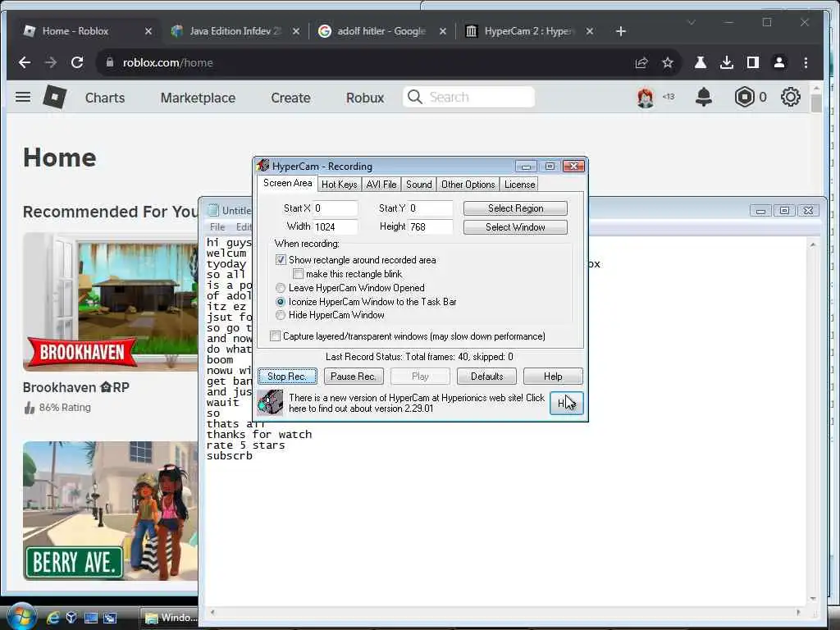Open the Other Options tab
This screenshot has width=840, height=630.
[468, 185]
